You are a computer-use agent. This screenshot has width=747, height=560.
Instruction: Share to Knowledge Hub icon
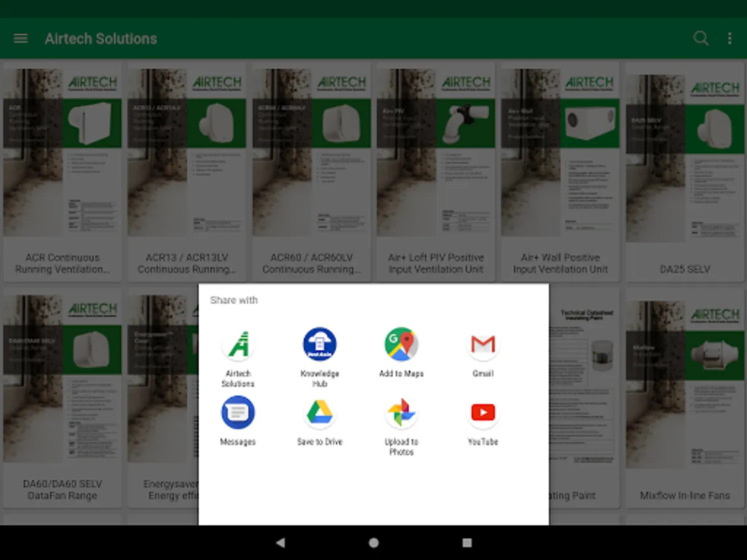click(x=319, y=345)
